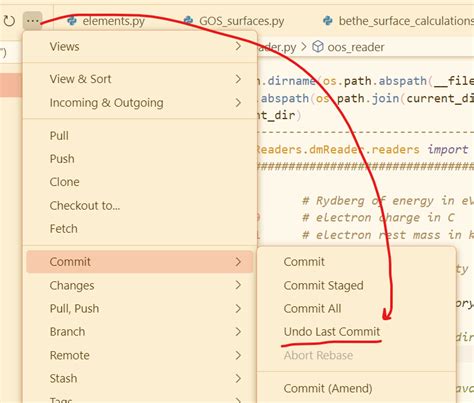Choose Commit All in the submenu
Viewport: 474px width, 403px height.
[x=356, y=309]
